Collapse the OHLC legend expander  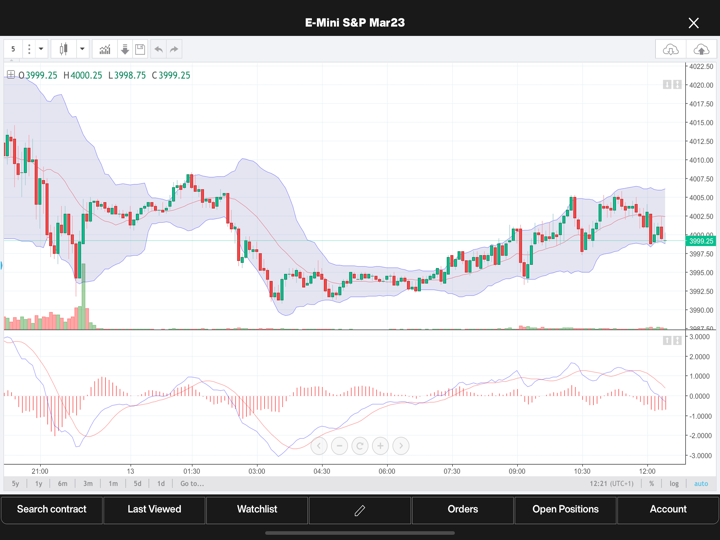point(11,75)
